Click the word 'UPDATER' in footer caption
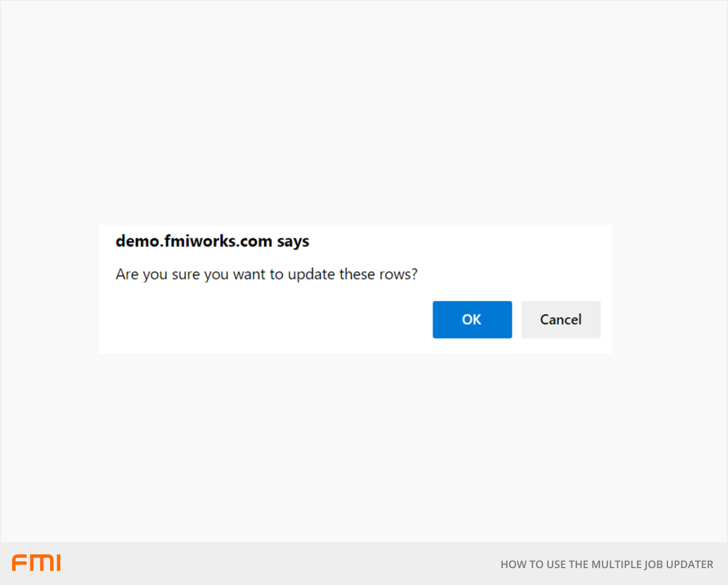 click(689, 564)
